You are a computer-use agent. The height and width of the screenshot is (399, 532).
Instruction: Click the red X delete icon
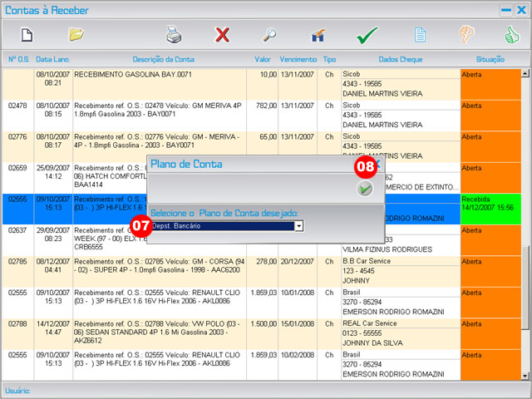click(222, 35)
